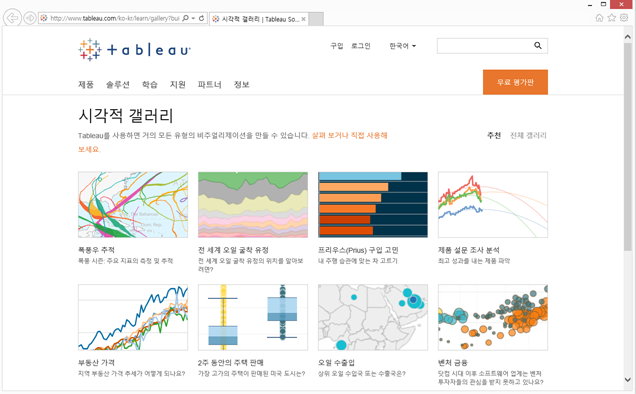
Task: Click the 로그인 link
Action: click(x=361, y=46)
